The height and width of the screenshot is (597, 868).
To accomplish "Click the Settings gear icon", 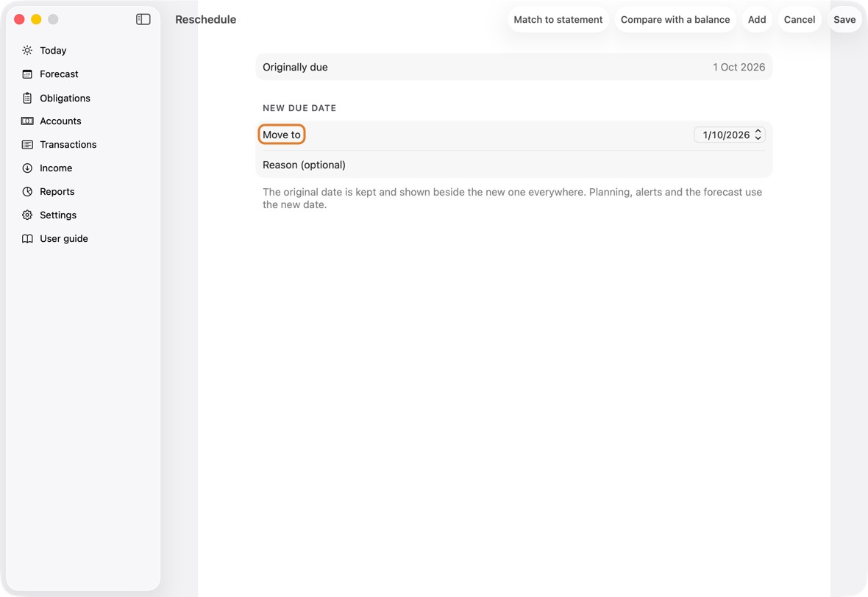I will [27, 215].
